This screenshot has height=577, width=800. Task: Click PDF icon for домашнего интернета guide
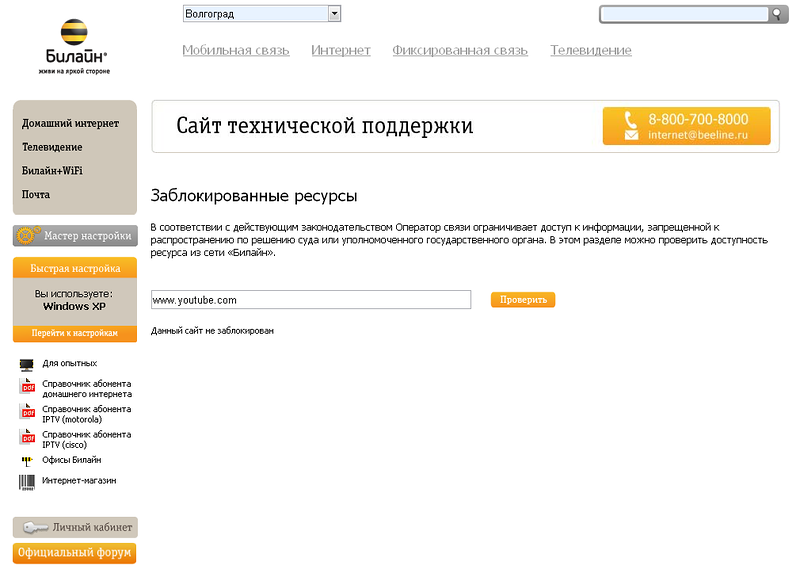point(27,386)
